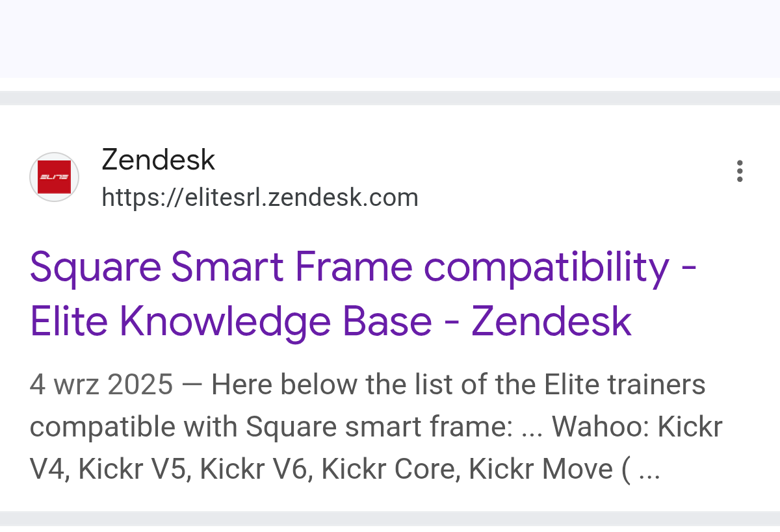Open the elitesrl.zendesk.com URL
Screen dimensions: 780x532
[260, 197]
